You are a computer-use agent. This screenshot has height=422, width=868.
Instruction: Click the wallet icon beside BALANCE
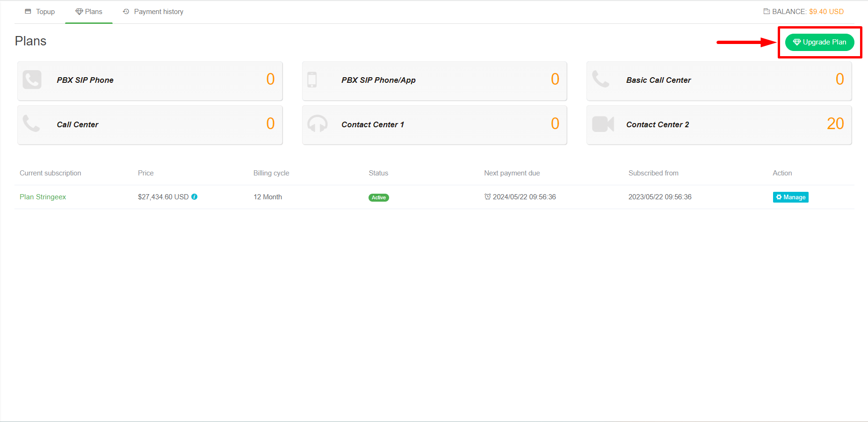click(x=767, y=12)
